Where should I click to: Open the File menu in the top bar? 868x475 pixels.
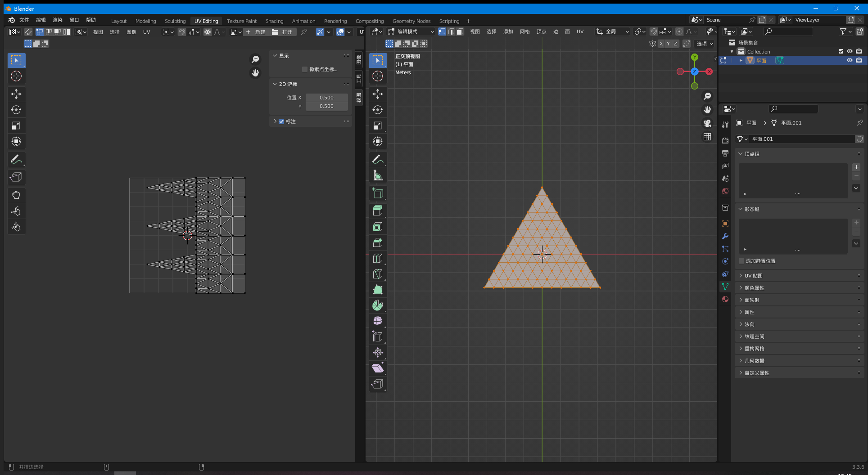click(x=24, y=20)
